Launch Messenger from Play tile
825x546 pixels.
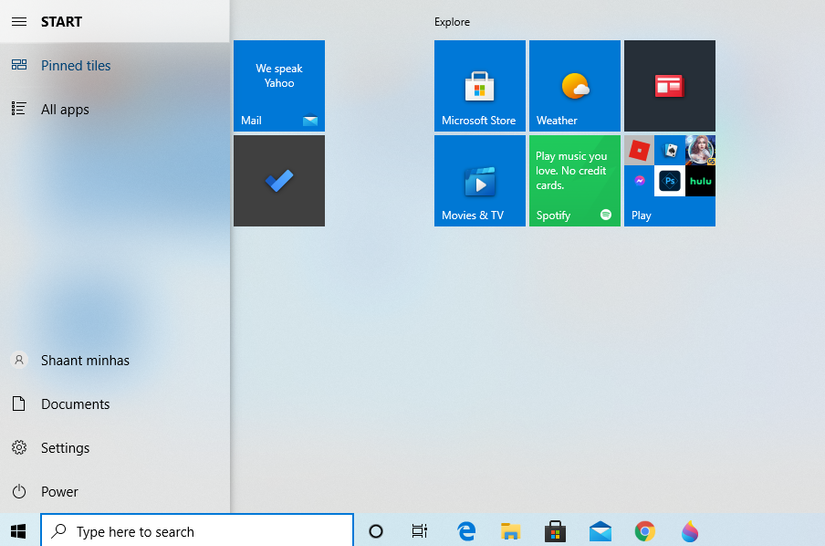639,181
